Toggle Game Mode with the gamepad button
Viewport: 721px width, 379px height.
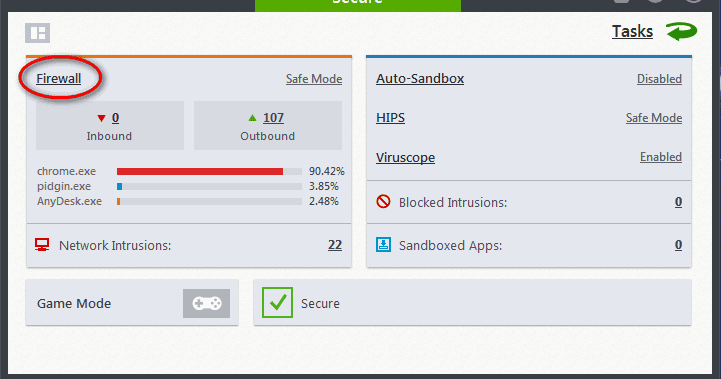tap(206, 303)
